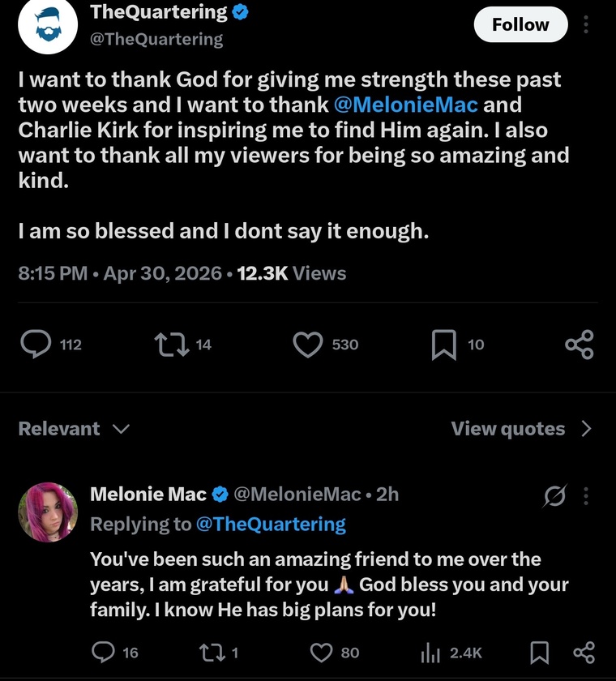Open more options on Melonie's reply

(x=586, y=495)
